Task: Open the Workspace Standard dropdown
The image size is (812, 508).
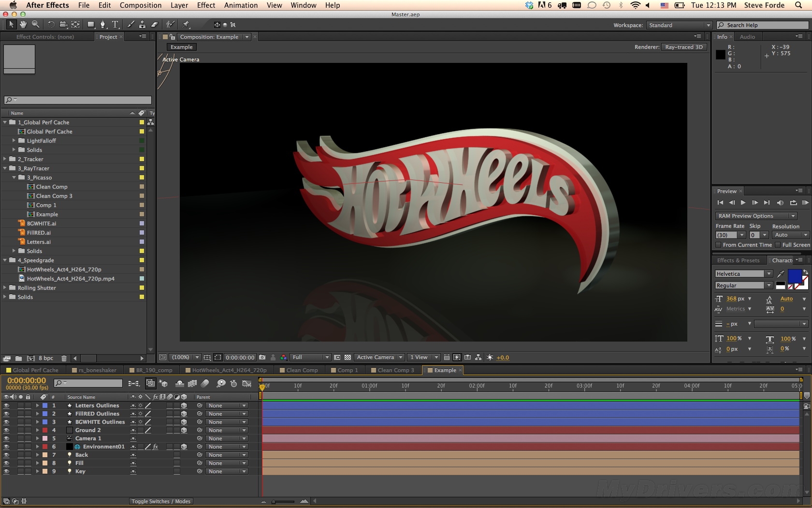Action: [x=679, y=25]
